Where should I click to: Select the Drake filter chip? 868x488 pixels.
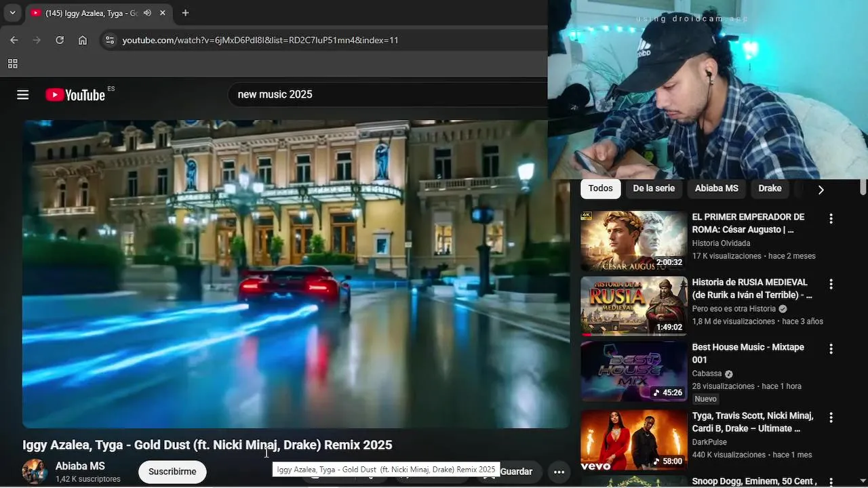point(770,188)
